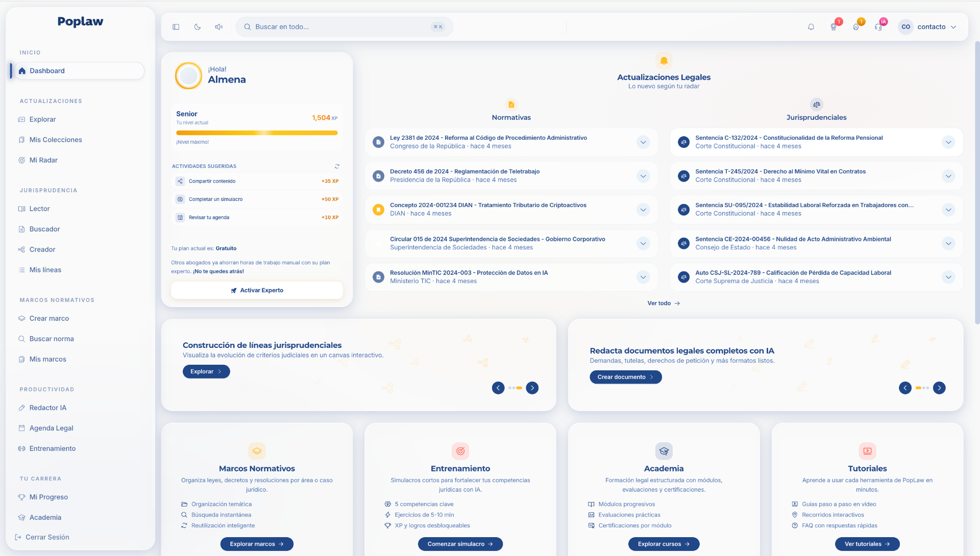
Task: Click Cerrar Sesión logout link
Action: 42,537
